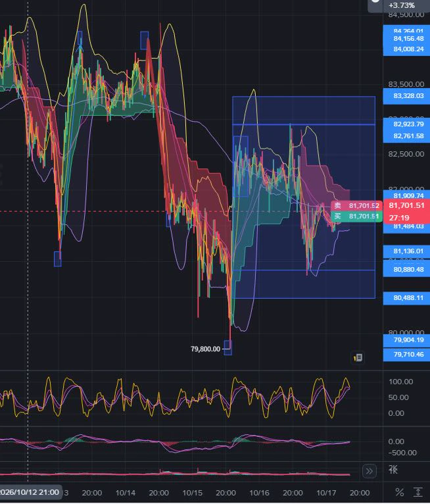
Task: Click the 10/16 date on time axis
Action: [259, 493]
